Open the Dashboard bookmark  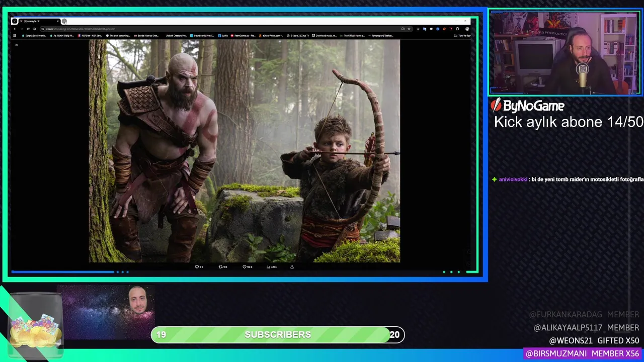click(202, 36)
